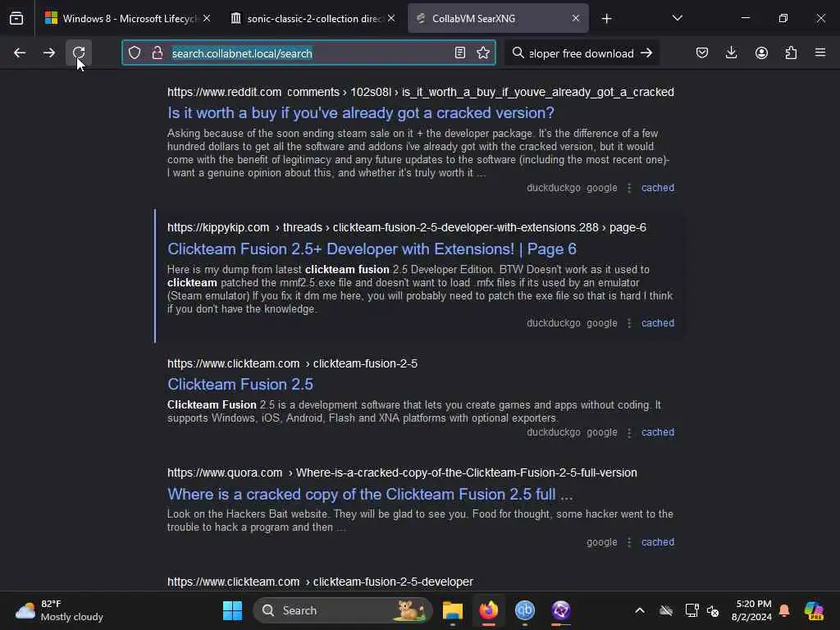
Task: Click the https://www.reddit.com URL text
Action: click(224, 92)
